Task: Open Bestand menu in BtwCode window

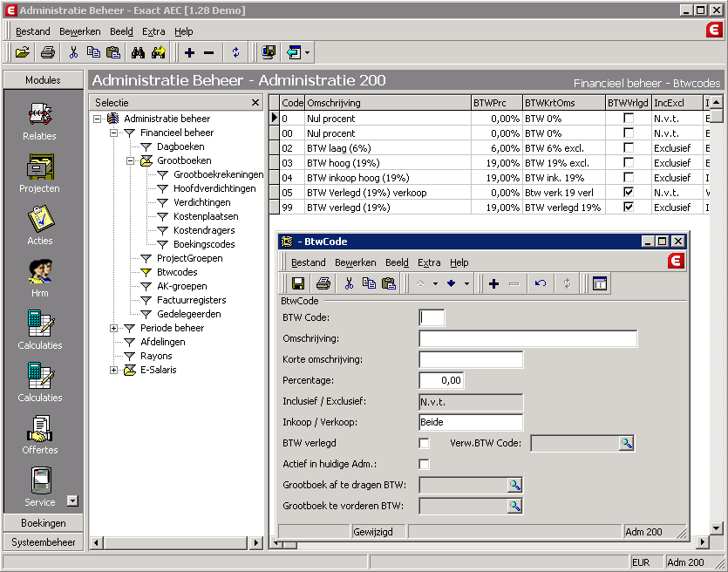Action: click(309, 262)
